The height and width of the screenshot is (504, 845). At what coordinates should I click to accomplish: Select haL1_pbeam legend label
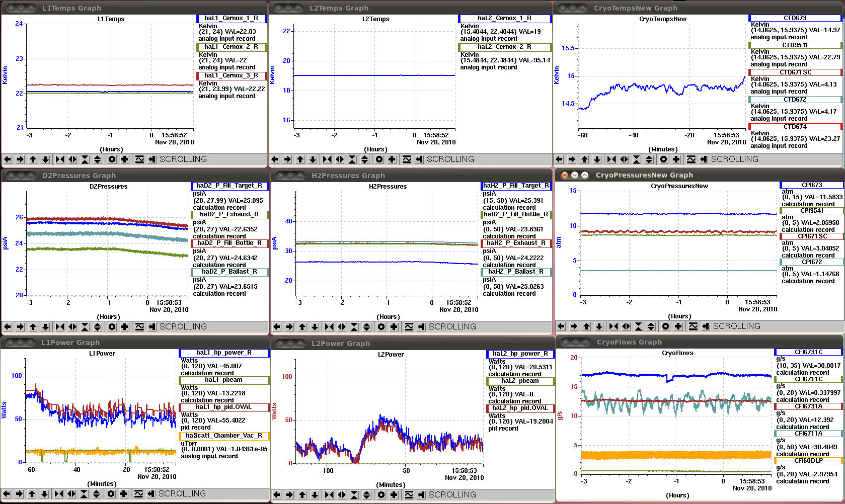click(224, 380)
